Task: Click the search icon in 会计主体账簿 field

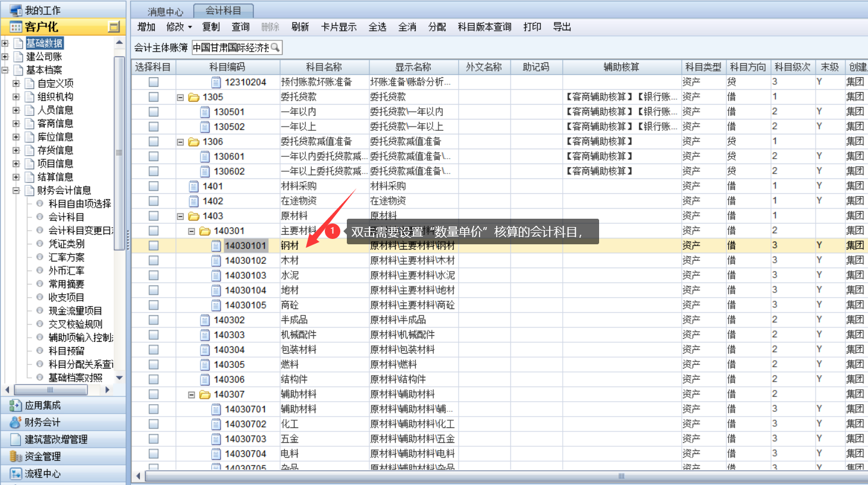Action: (x=275, y=47)
